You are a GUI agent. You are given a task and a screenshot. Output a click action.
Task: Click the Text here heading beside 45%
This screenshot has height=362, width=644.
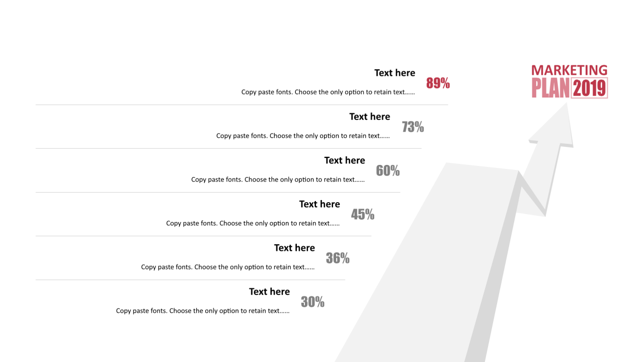pos(319,204)
